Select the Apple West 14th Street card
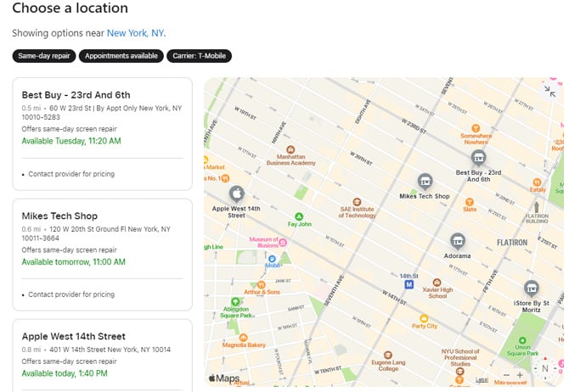Screen dimensions: 569x392 tap(102, 356)
